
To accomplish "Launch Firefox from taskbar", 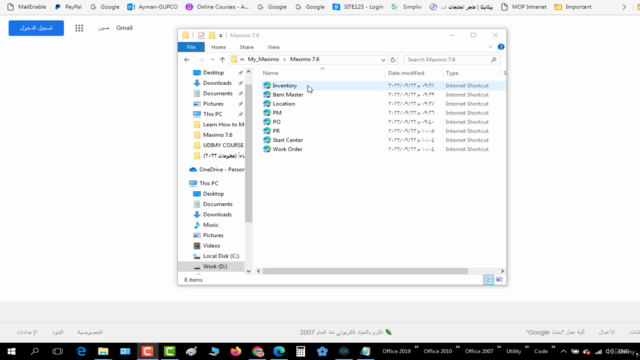I will (x=236, y=351).
